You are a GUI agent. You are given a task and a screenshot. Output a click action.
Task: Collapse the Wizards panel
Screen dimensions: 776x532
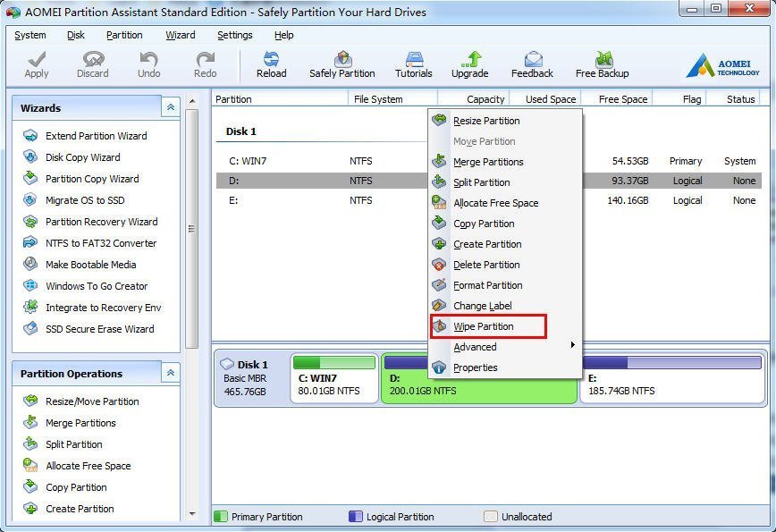tap(170, 107)
